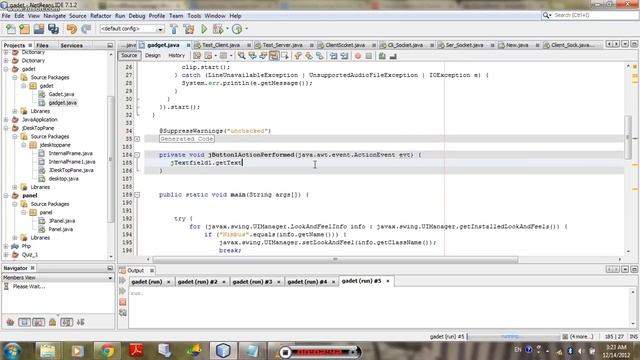The image size is (640, 360).
Task: Click the Redo arrow icon
Action: coord(86,29)
